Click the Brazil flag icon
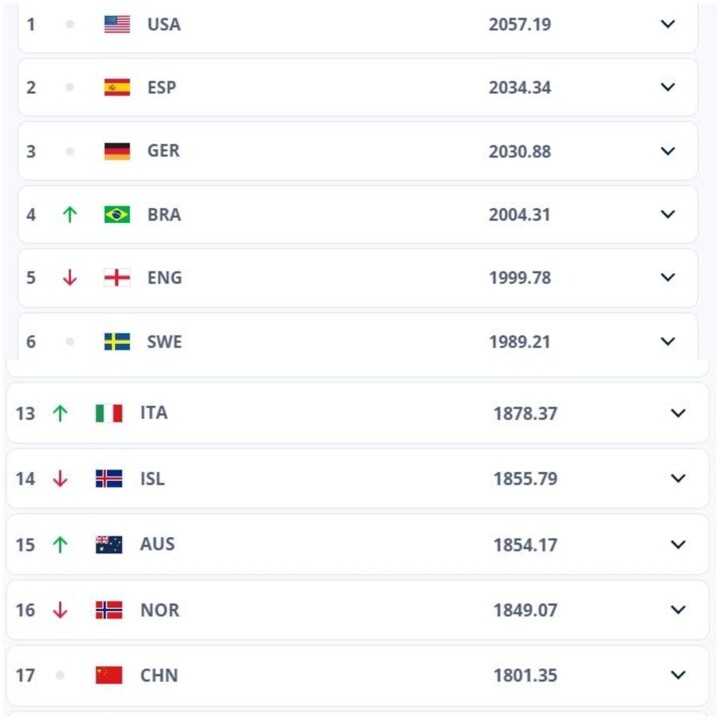The width and height of the screenshot is (720, 720). pyautogui.click(x=117, y=214)
